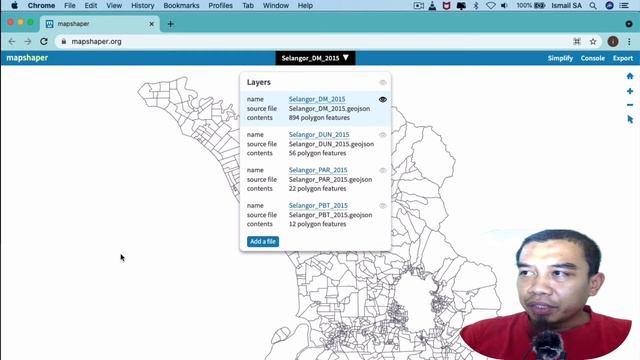Viewport: 640px width, 360px height.
Task: Click "894 polygon features" text
Action: (319, 118)
